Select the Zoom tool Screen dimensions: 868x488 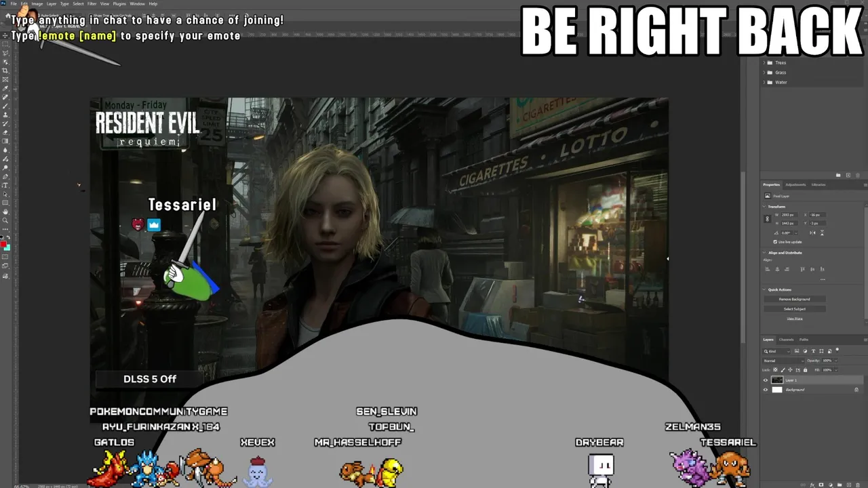[x=5, y=220]
